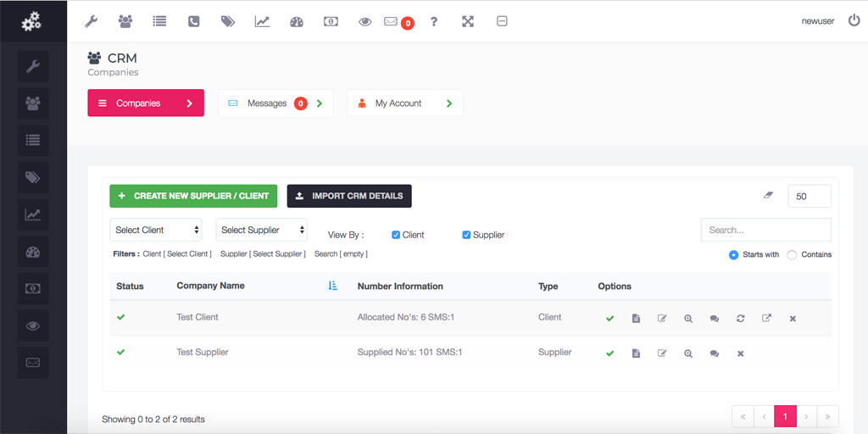Image resolution: width=868 pixels, height=434 pixels.
Task: Uncheck the Client view checkbox
Action: point(397,235)
